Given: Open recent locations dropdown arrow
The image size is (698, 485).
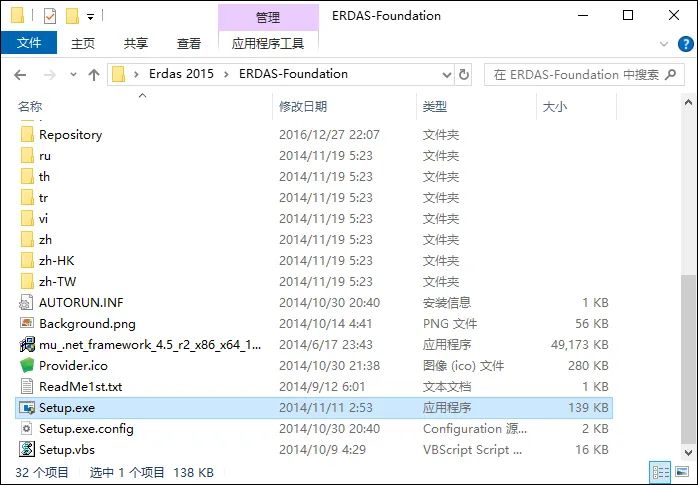Looking at the screenshot, I should [73, 74].
